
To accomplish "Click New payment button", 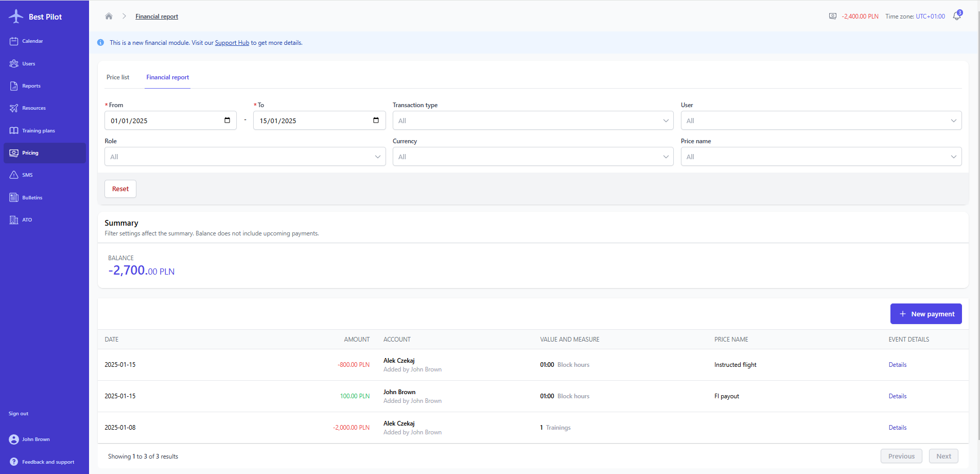I will click(x=926, y=314).
